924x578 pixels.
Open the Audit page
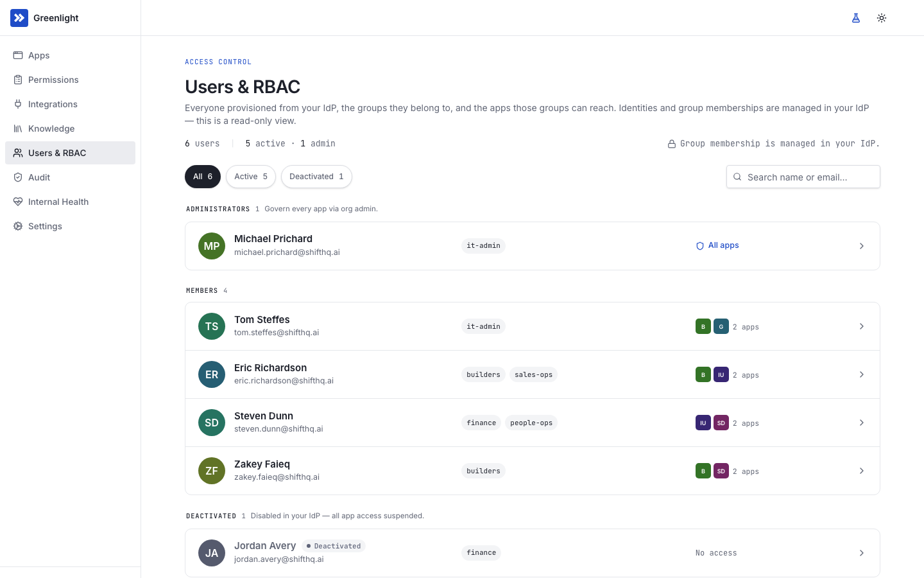click(x=71, y=177)
